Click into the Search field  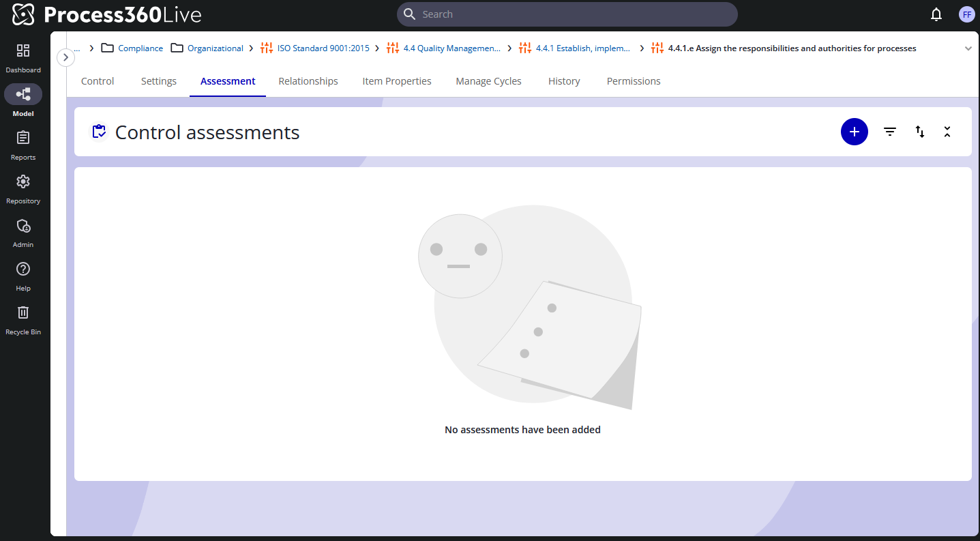click(567, 14)
